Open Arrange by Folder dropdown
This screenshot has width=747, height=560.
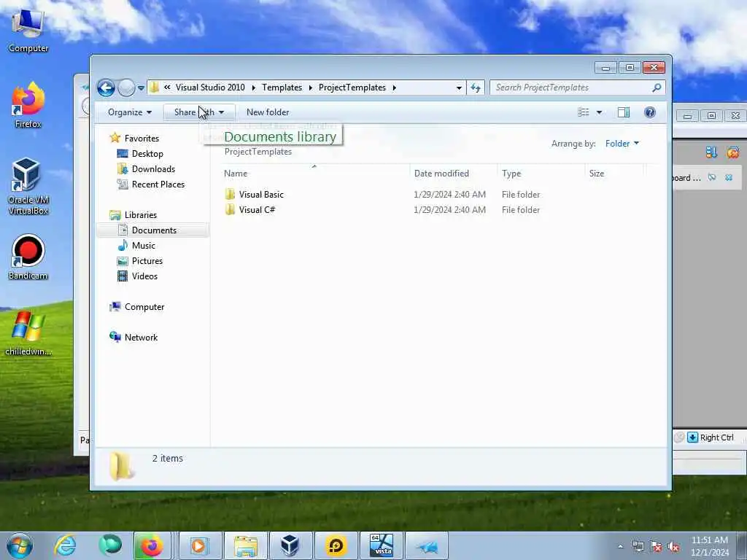point(622,144)
